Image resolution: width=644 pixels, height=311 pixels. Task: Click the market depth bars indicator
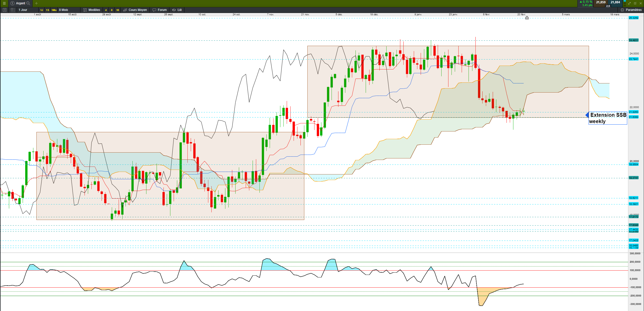[x=625, y=3]
